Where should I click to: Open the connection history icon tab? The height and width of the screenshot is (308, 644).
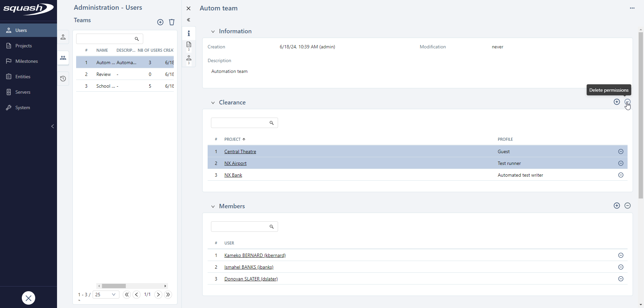tap(63, 79)
